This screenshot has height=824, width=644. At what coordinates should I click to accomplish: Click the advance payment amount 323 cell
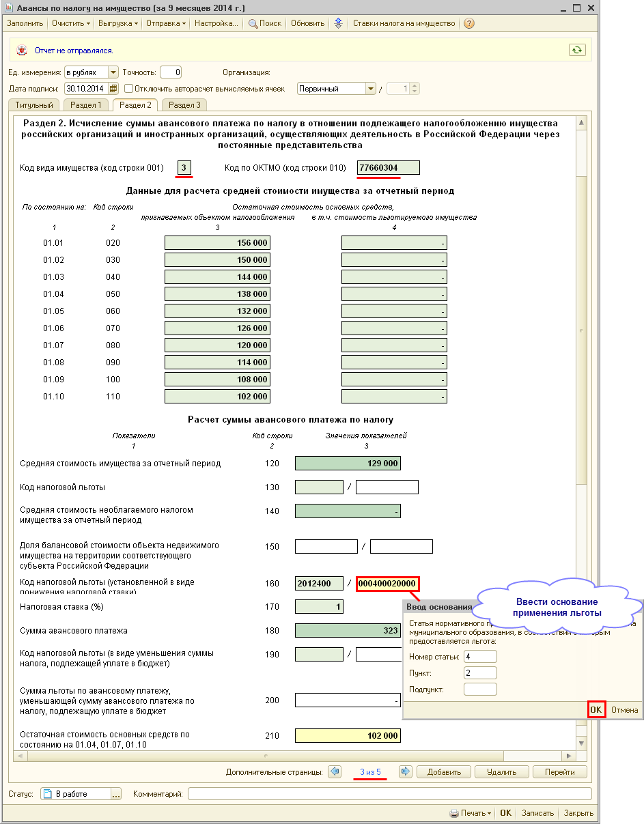pos(348,631)
